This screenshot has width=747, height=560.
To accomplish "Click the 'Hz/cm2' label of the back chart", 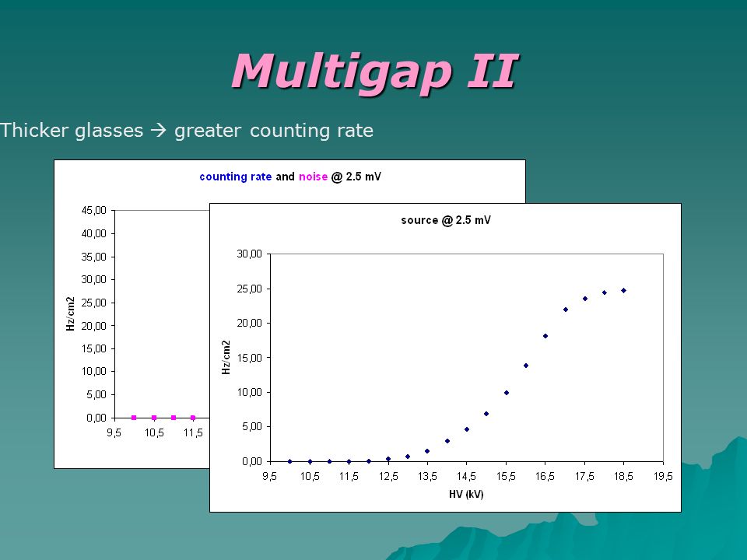I will point(70,313).
